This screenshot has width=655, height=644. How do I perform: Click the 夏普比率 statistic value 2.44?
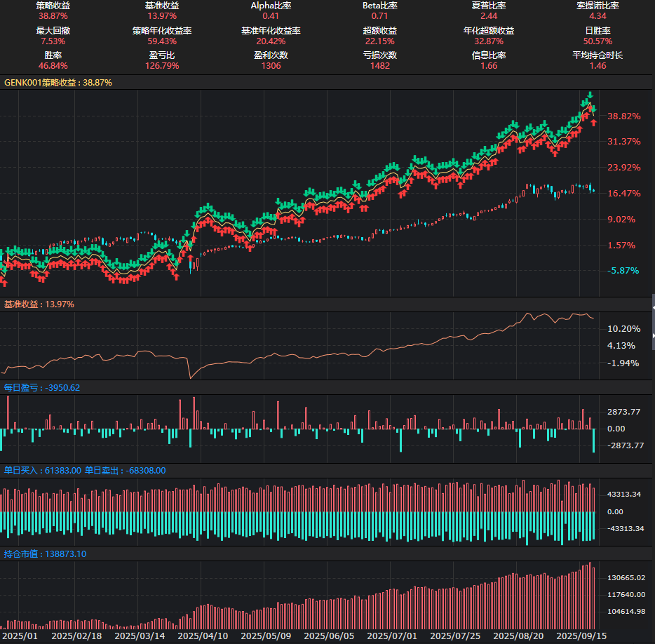(x=489, y=15)
